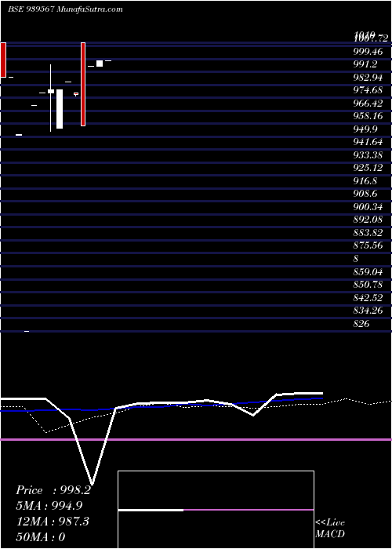Select the 875.56 axis value
The width and height of the screenshot is (392, 549).
click(368, 245)
